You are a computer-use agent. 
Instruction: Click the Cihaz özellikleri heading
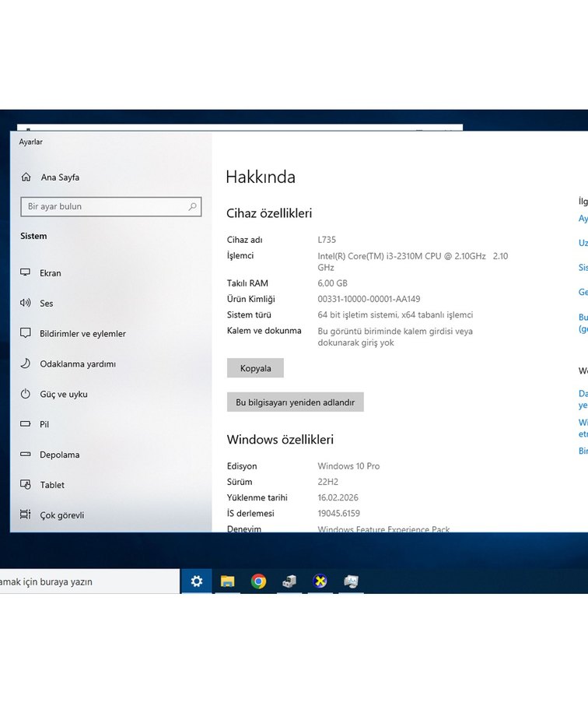(269, 213)
